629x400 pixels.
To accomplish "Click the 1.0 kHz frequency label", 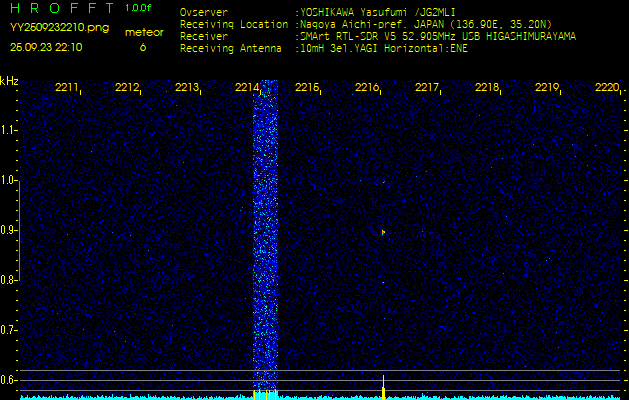I will click(x=8, y=180).
